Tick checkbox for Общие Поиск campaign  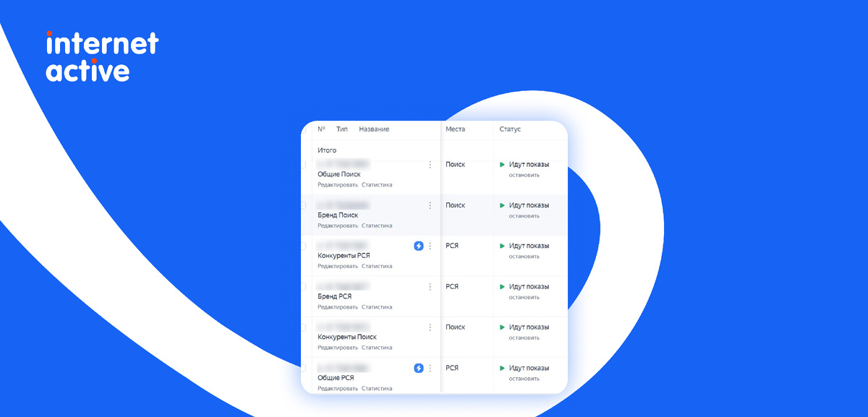[x=303, y=165]
